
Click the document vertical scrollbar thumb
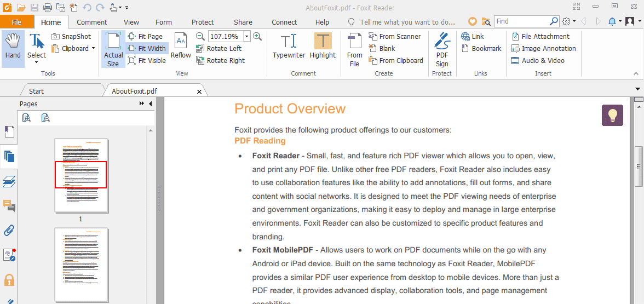click(x=639, y=167)
